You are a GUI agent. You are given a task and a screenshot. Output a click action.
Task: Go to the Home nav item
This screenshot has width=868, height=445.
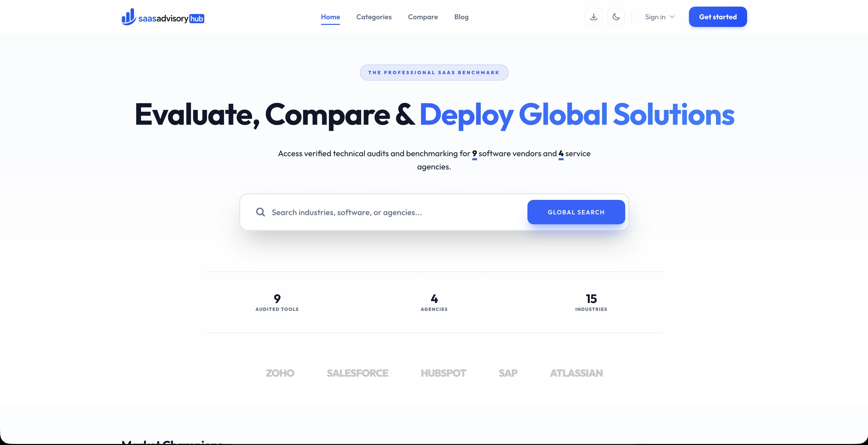click(x=330, y=17)
